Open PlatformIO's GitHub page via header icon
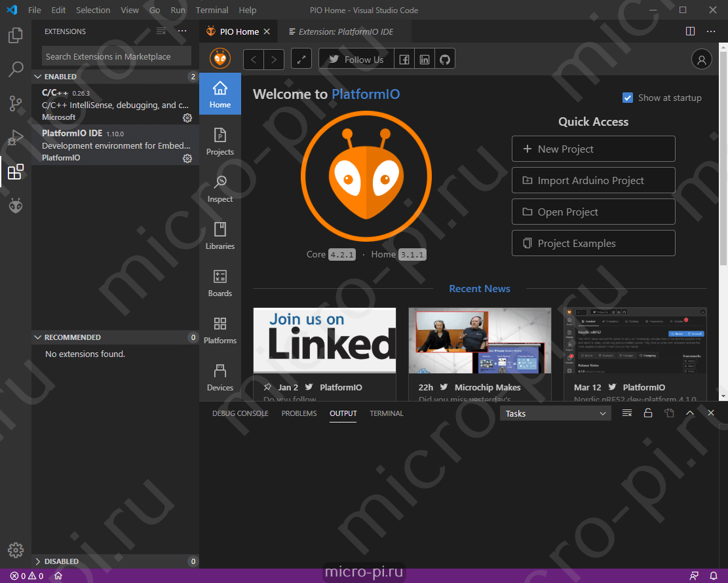Image resolution: width=728 pixels, height=583 pixels. 445,58
